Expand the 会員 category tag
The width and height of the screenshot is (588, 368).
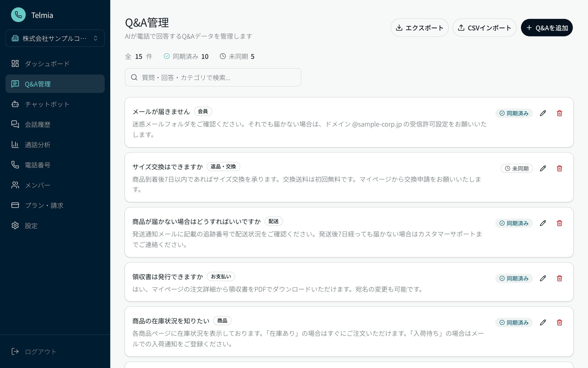click(203, 111)
